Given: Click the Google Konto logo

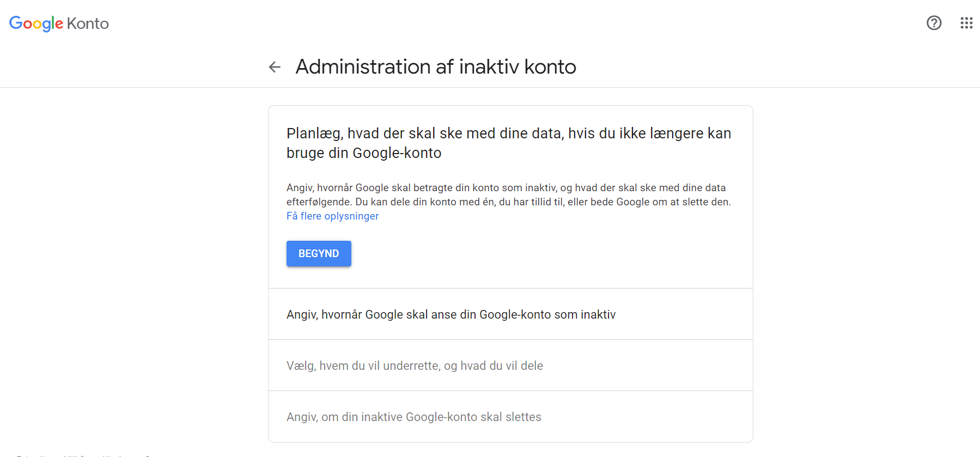Looking at the screenshot, I should (x=59, y=23).
